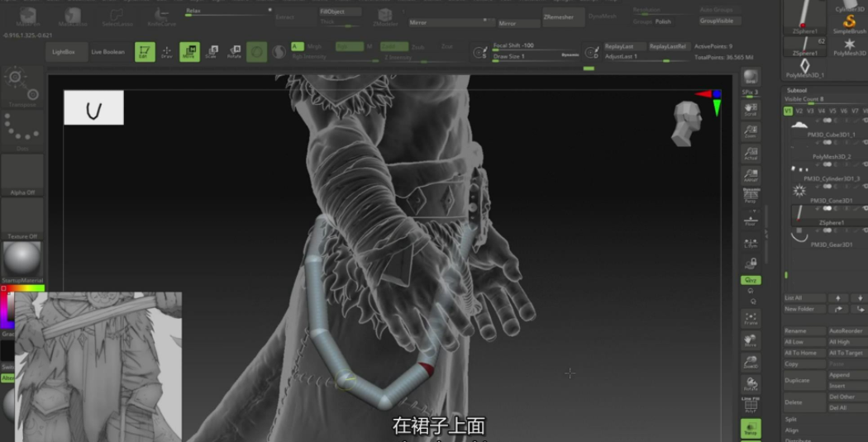
Task: Switch to Draw mode icon
Action: click(167, 52)
